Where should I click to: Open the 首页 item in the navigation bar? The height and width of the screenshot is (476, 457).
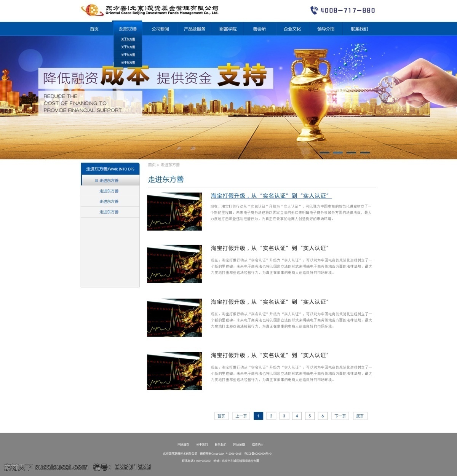[x=94, y=29]
